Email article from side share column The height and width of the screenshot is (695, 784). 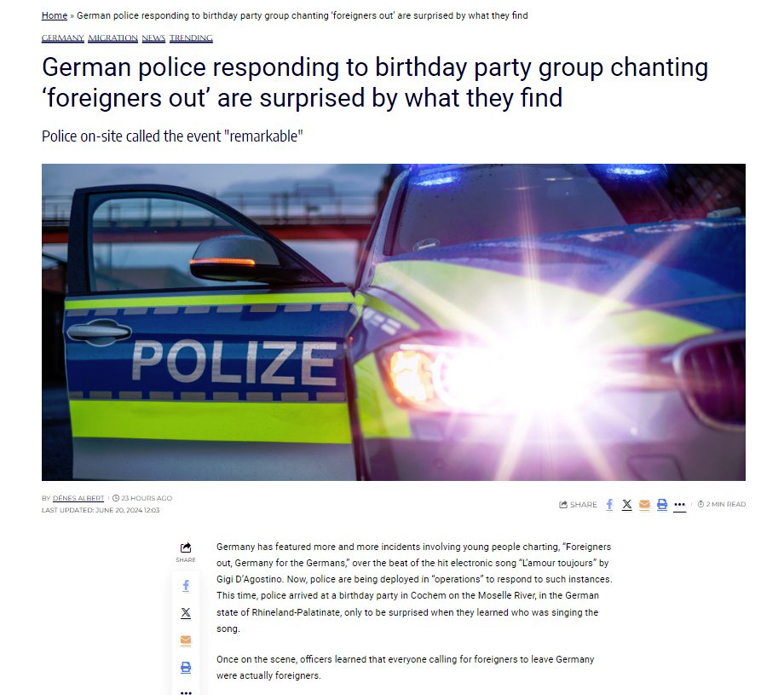[186, 640]
